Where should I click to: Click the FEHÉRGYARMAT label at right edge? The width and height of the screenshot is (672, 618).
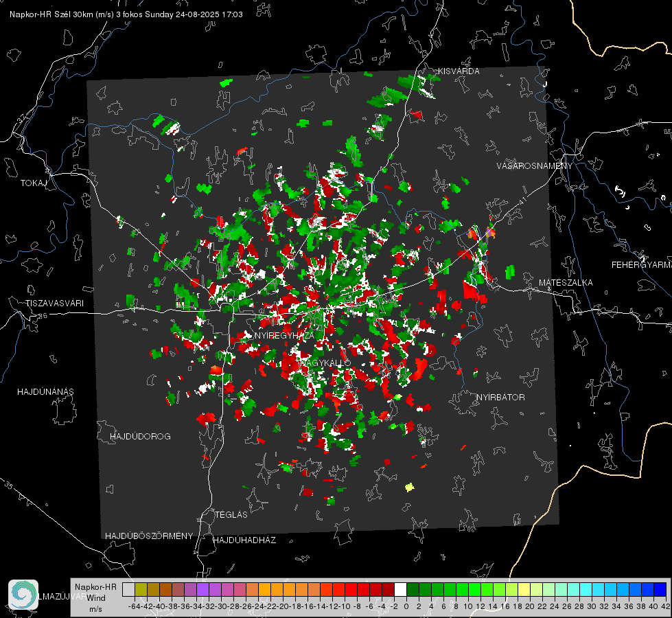642,265
